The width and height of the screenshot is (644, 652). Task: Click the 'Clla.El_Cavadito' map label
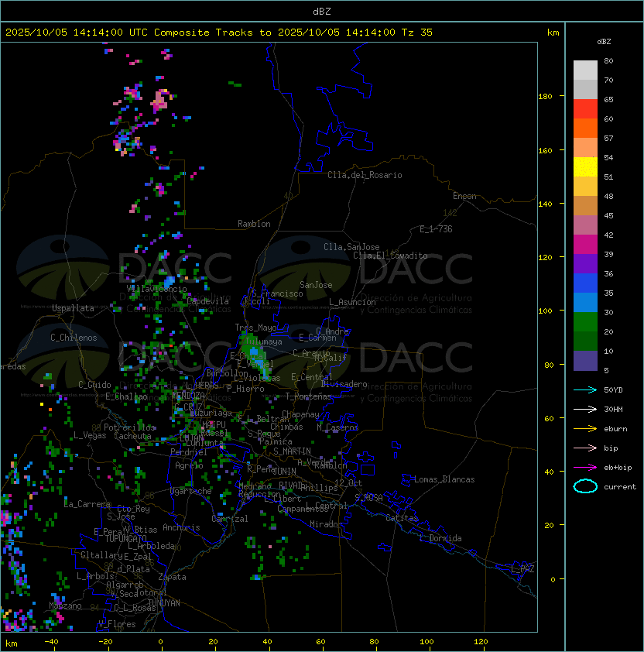pyautogui.click(x=390, y=256)
